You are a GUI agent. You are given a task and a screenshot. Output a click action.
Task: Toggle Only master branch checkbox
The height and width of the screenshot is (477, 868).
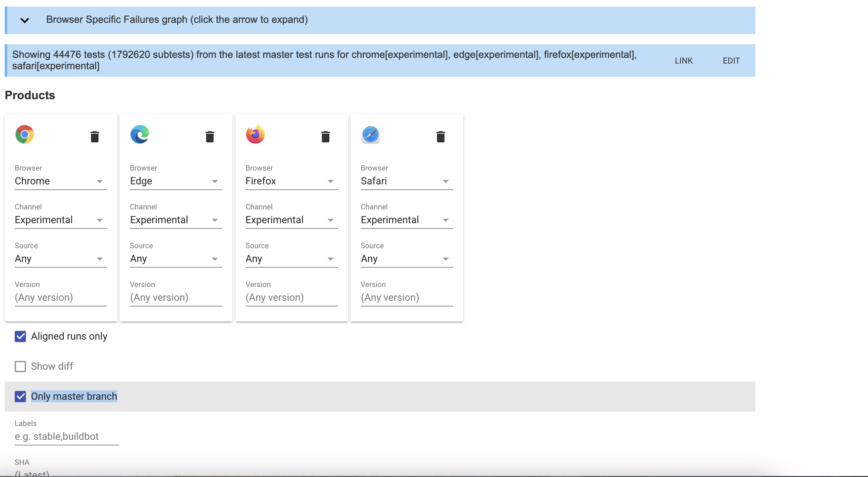tap(20, 397)
